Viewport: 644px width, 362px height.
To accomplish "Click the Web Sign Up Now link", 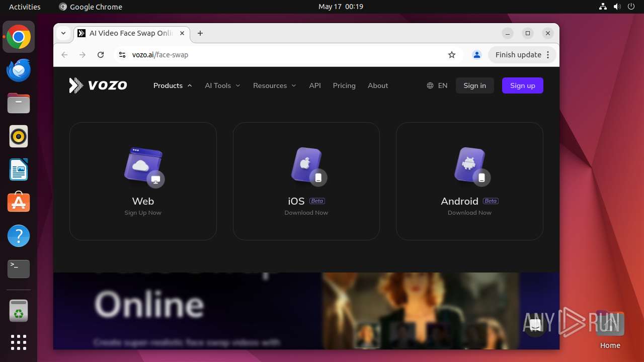I will click(143, 213).
